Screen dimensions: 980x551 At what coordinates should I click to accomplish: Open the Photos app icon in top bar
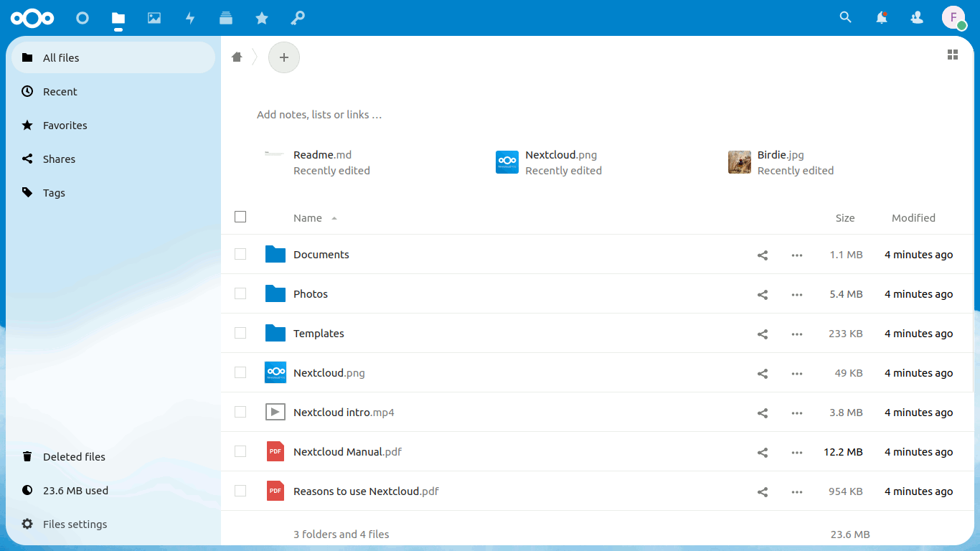pos(154,18)
